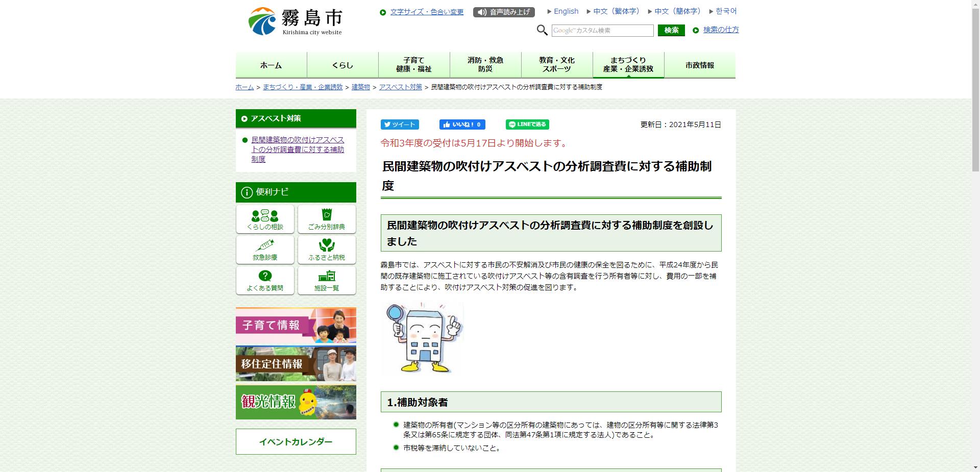Viewport: 980px width, 472px height.
Task: Click the 救急診療 icon
Action: click(264, 250)
